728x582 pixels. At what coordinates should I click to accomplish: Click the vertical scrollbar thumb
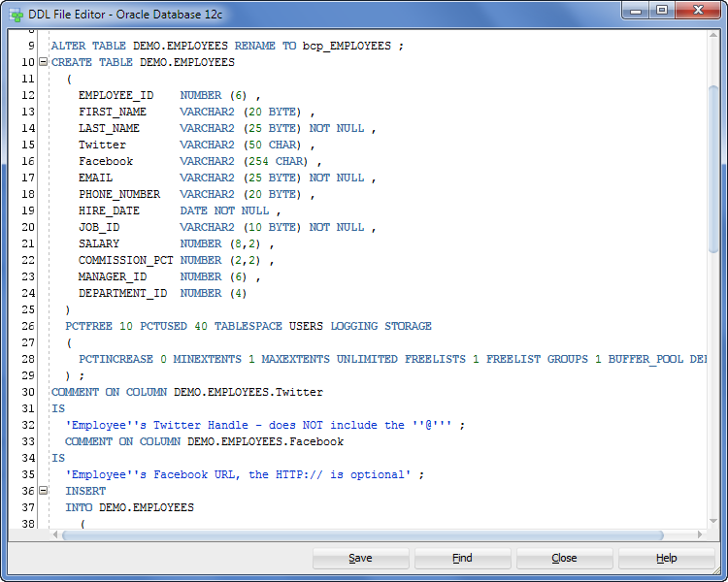pos(713,170)
